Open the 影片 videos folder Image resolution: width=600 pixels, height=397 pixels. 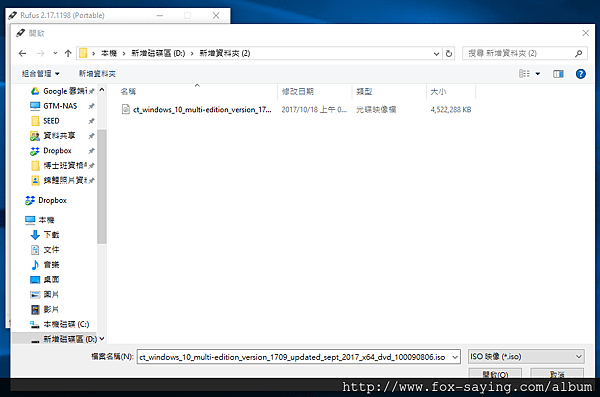point(45,309)
